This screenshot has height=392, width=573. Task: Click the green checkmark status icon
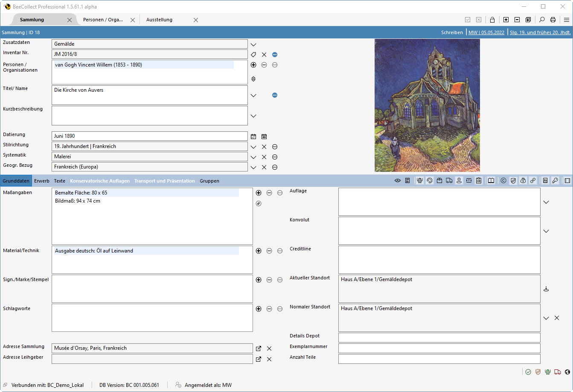528,372
